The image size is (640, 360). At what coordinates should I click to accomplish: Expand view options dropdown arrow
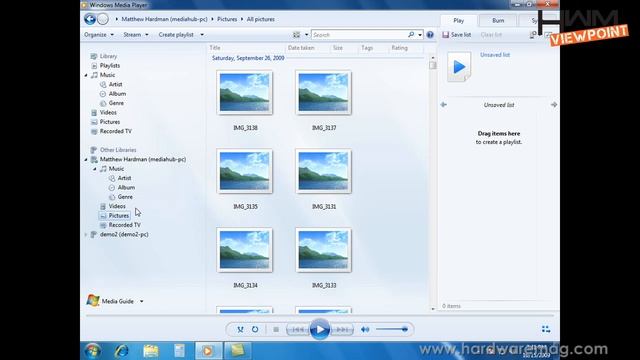307,35
